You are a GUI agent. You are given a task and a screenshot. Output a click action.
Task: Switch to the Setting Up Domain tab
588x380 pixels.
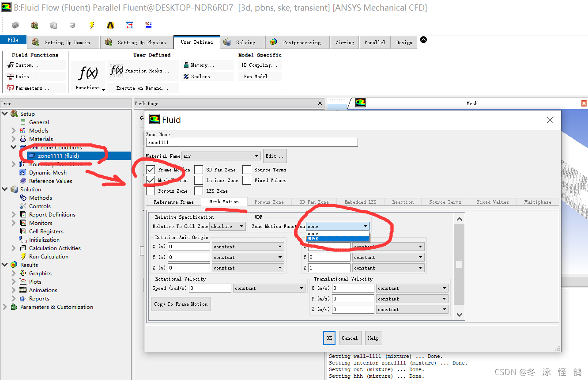click(x=62, y=42)
